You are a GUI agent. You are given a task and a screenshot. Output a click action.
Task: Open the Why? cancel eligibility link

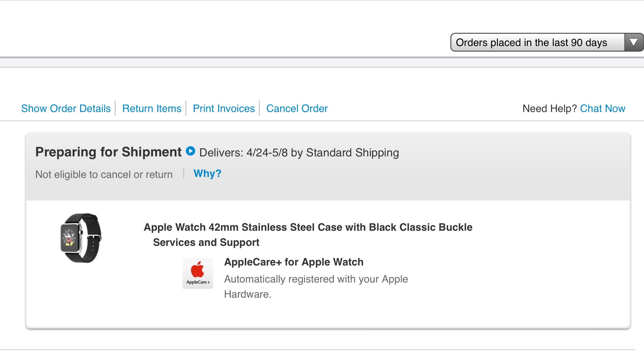[x=208, y=174]
